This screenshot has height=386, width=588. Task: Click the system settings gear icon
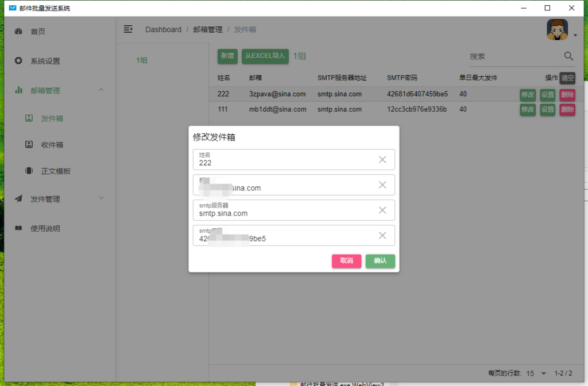click(x=18, y=61)
